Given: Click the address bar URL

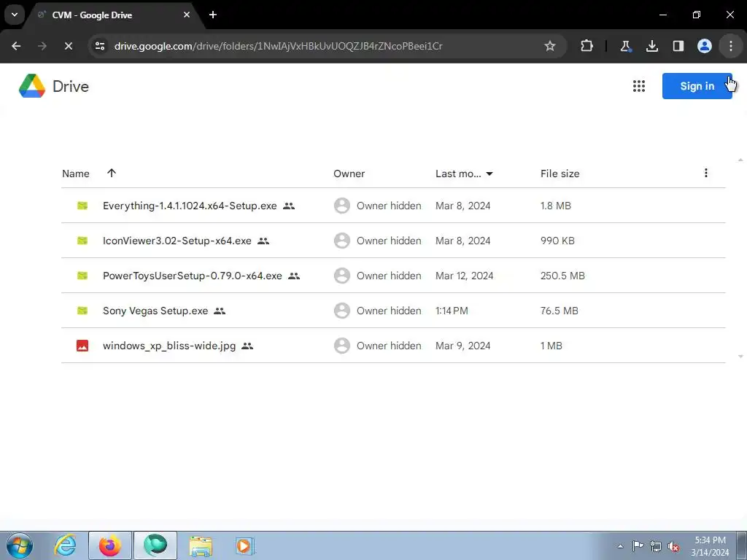Looking at the screenshot, I should coord(278,46).
